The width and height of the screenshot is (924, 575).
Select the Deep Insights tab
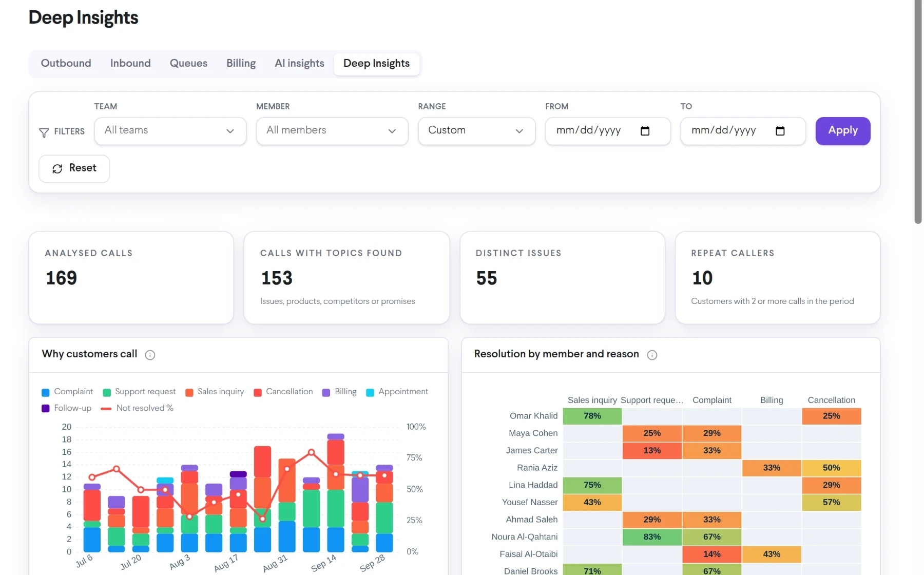(x=376, y=64)
